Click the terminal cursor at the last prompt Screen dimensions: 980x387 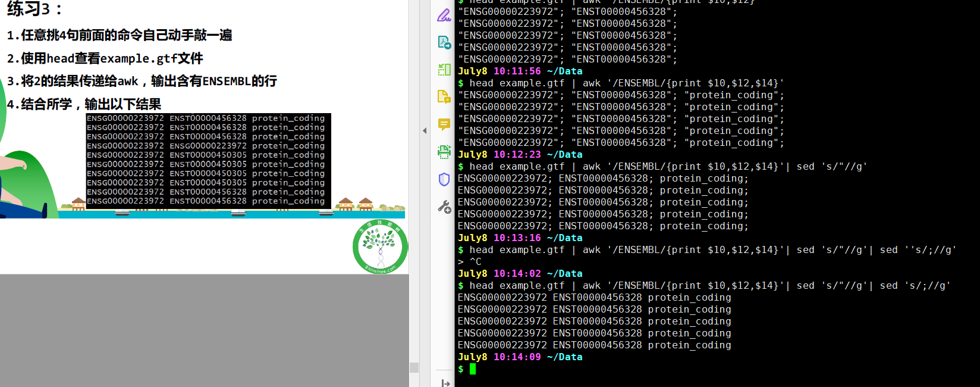(473, 369)
